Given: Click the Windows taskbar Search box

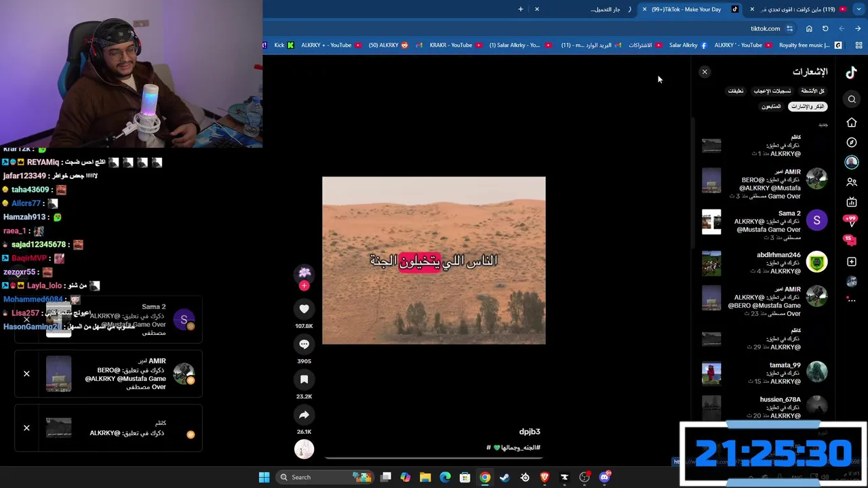Looking at the screenshot, I should pyautogui.click(x=325, y=477).
